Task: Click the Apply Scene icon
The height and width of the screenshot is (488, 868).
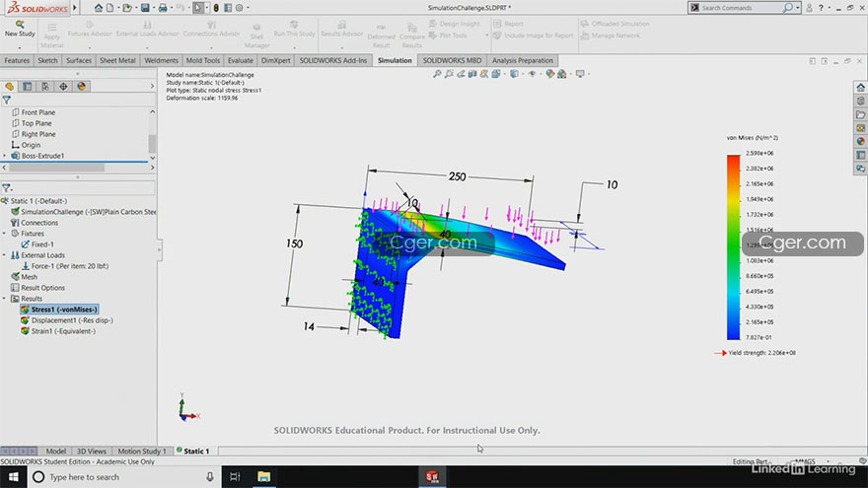Action: click(x=562, y=74)
